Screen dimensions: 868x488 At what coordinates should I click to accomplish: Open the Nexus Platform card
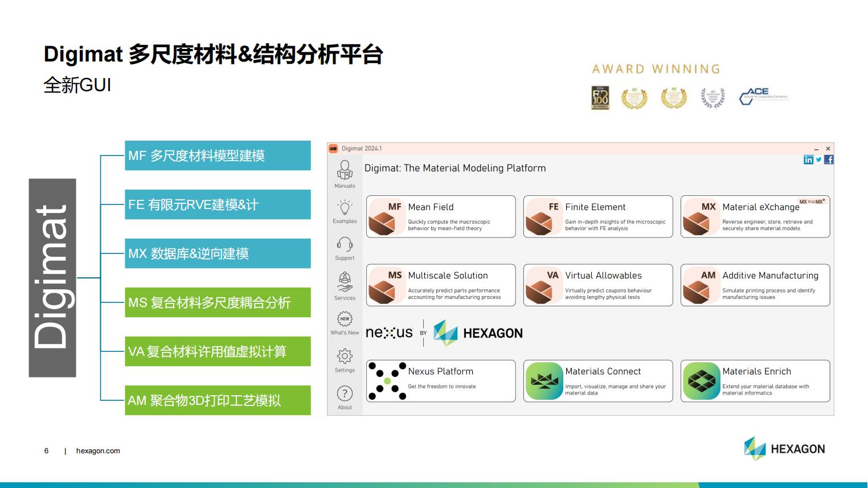(441, 381)
